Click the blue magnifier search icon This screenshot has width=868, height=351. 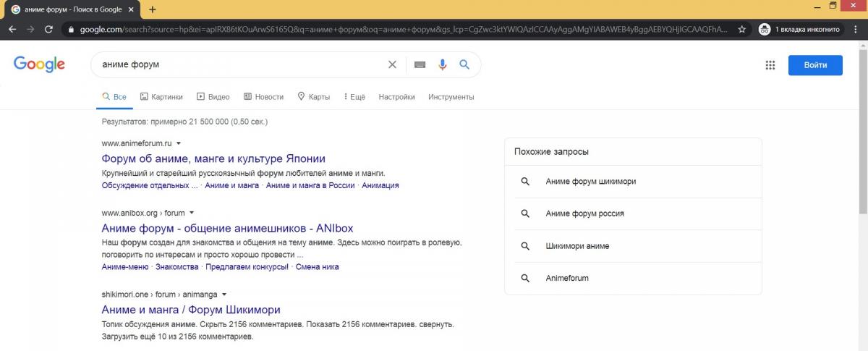(464, 64)
